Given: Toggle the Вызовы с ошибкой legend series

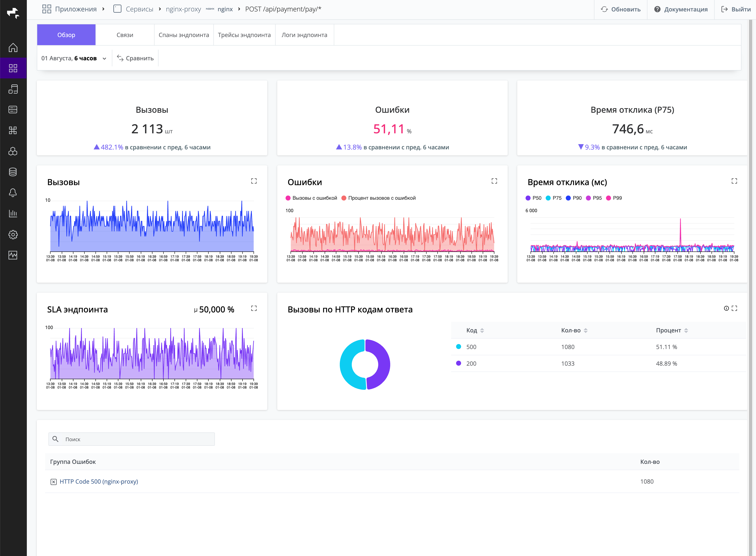Looking at the screenshot, I should 311,198.
